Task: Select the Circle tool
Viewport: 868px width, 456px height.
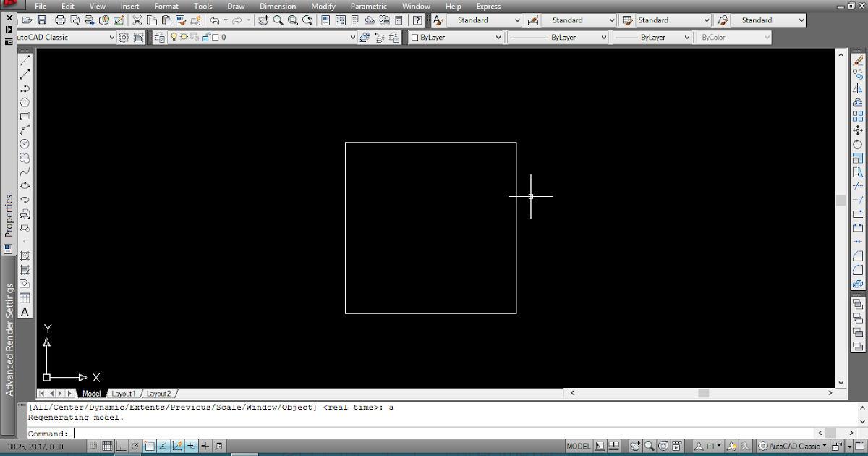Action: (24, 143)
